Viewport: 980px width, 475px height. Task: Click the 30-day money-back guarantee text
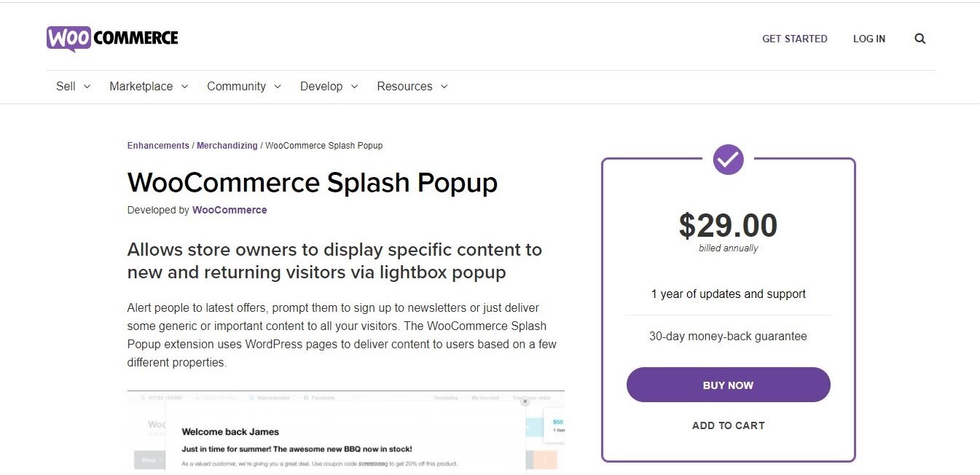(728, 337)
